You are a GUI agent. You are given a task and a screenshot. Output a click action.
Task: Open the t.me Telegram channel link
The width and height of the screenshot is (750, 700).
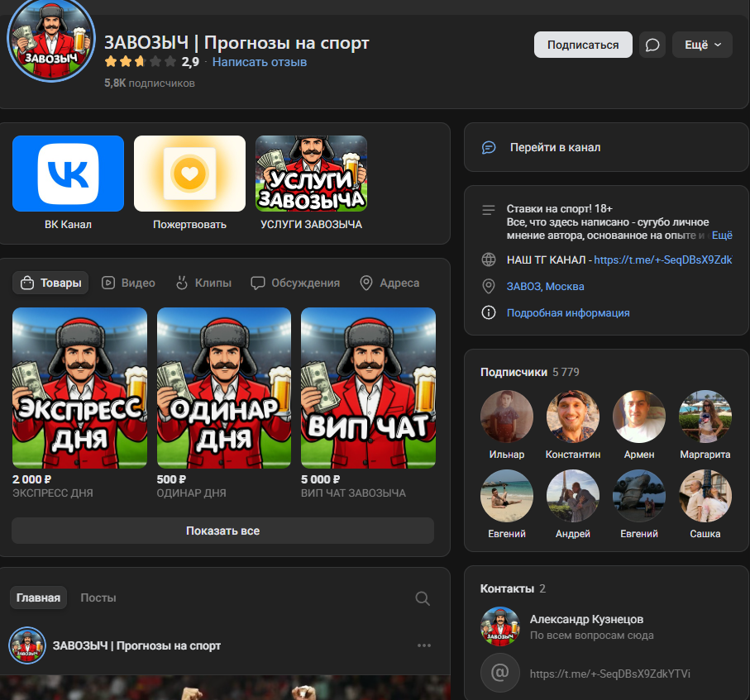click(x=663, y=260)
